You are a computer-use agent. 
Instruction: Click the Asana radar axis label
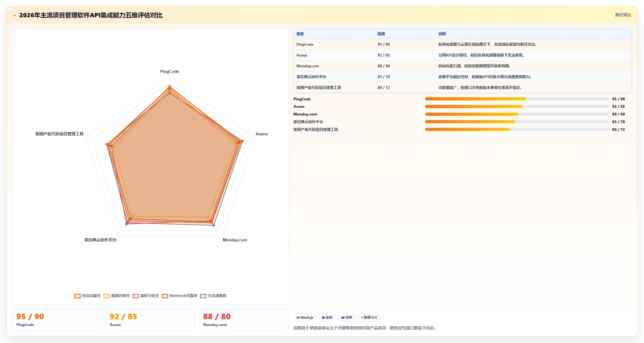pos(262,134)
